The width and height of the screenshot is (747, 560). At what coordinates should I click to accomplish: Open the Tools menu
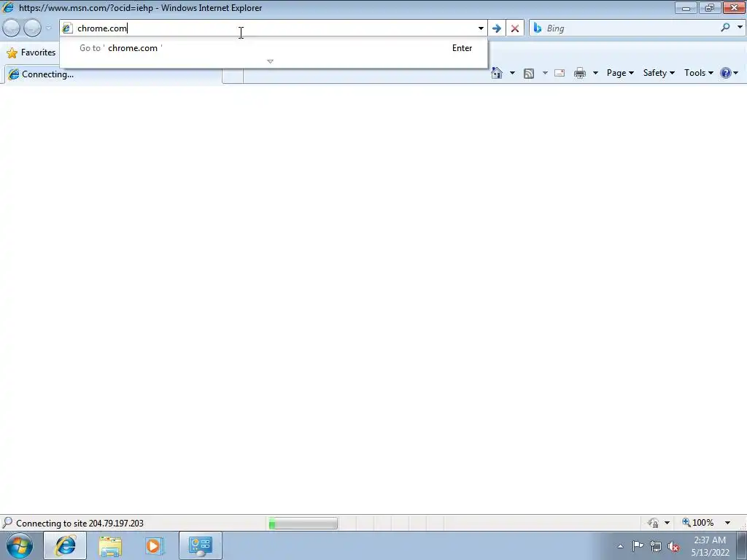click(698, 73)
